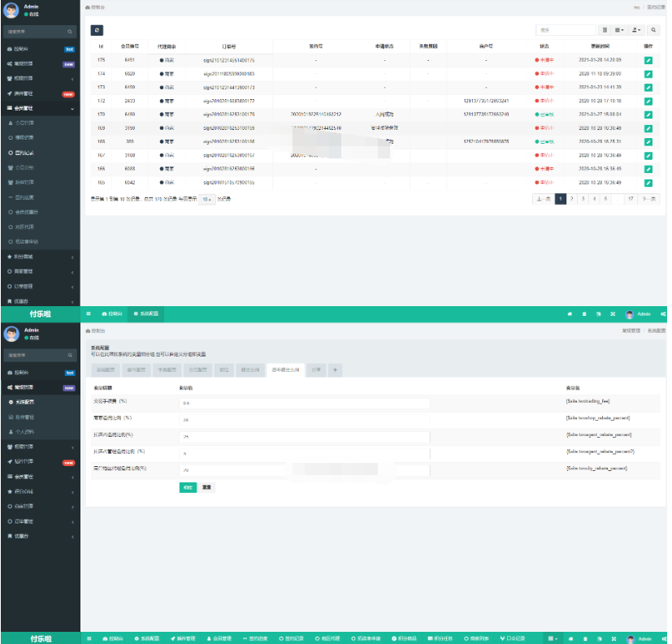The image size is (672, 644).
Task: Click the Admin avatar in top sidebar
Action: coord(11,11)
